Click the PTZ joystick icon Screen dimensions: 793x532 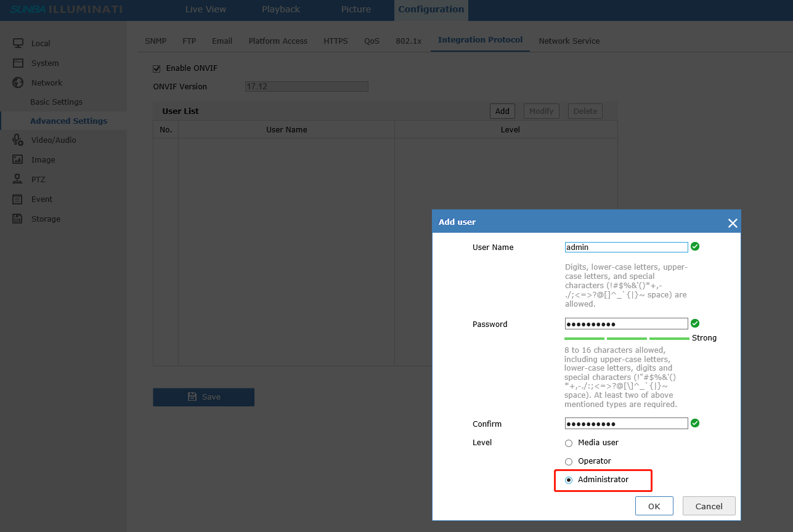pyautogui.click(x=18, y=179)
